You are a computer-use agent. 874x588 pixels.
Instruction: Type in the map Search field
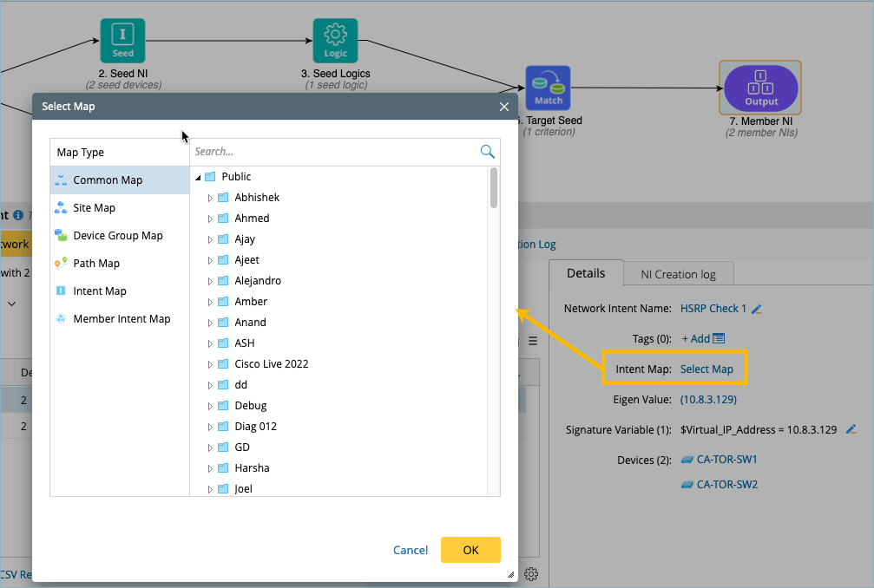click(x=334, y=152)
